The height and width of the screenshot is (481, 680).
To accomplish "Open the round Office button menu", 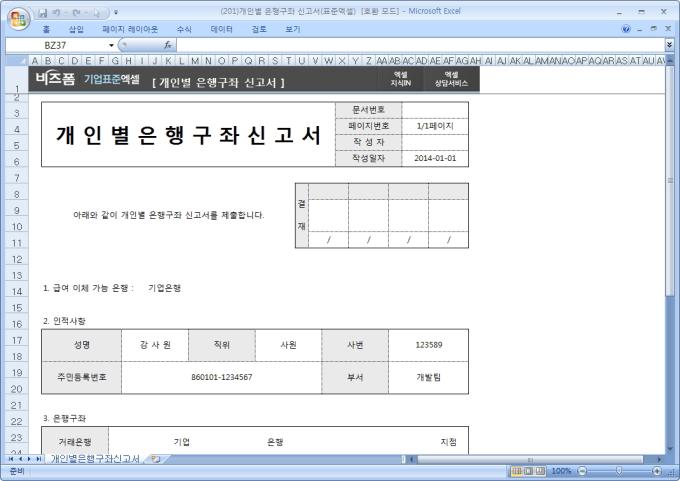I will coord(19,19).
